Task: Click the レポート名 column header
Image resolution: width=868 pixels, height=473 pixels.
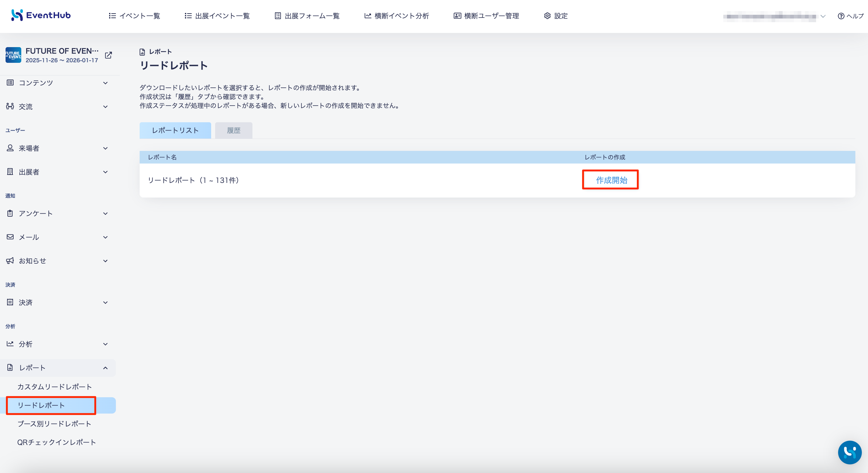Action: pyautogui.click(x=162, y=157)
